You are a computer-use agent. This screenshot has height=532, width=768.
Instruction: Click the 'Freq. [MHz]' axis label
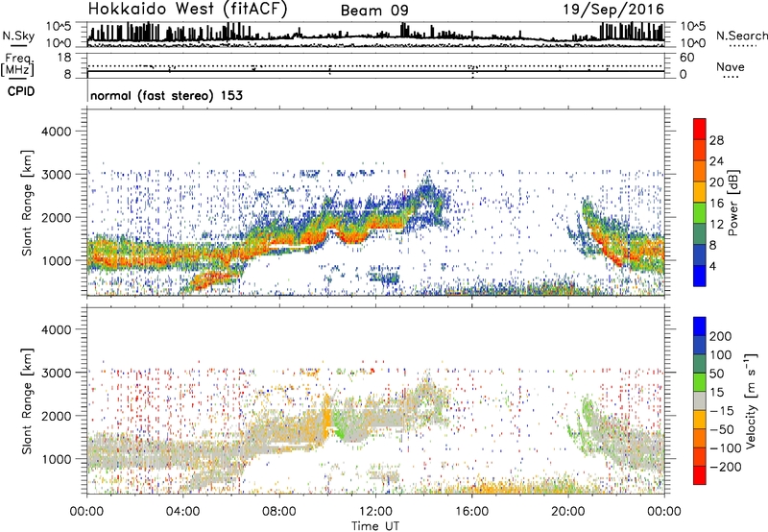point(17,64)
